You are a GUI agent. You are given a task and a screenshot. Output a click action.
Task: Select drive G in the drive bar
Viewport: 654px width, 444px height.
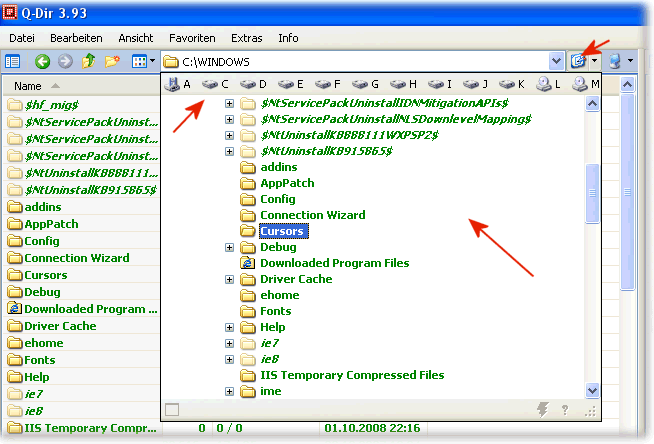pyautogui.click(x=365, y=85)
